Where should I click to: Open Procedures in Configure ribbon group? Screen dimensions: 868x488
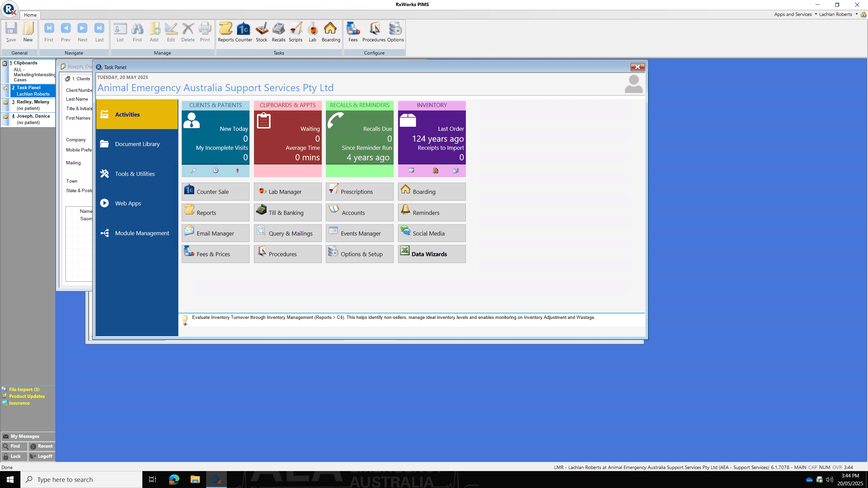coord(374,32)
